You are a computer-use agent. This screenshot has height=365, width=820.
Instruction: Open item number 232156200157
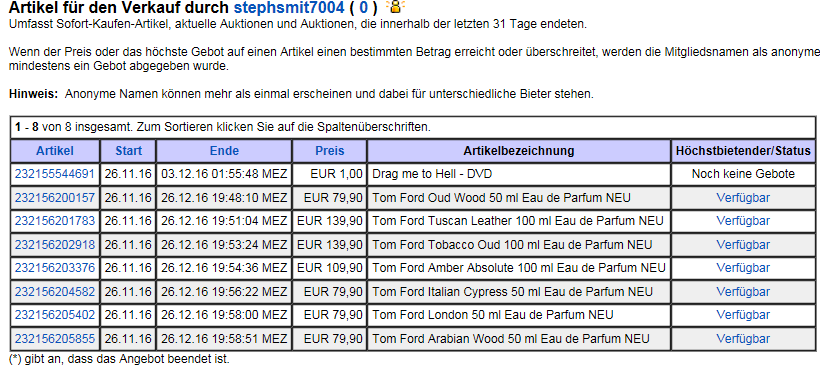[55, 198]
